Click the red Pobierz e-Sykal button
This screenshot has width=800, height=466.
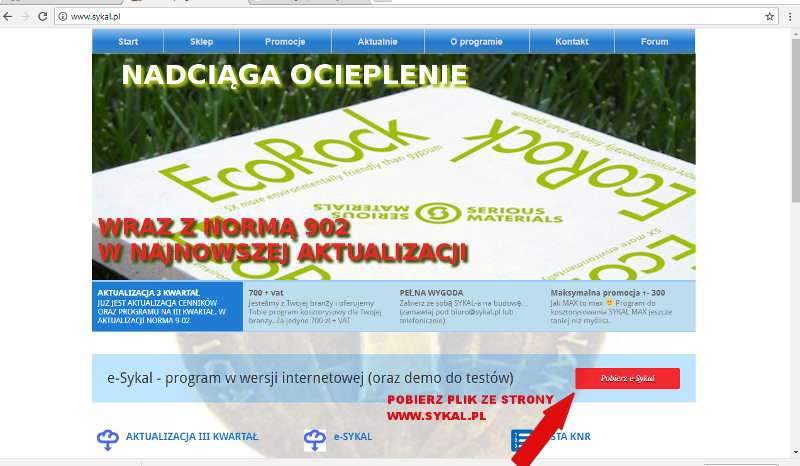628,378
